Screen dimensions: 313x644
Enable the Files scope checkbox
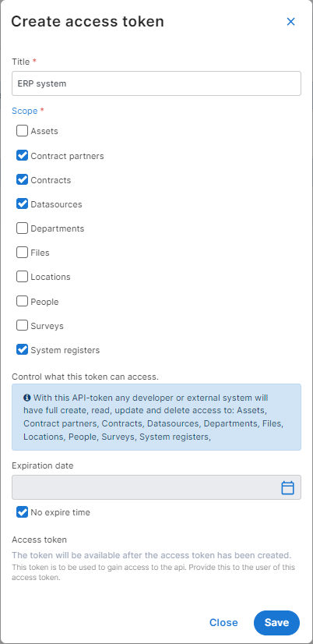[x=22, y=253]
